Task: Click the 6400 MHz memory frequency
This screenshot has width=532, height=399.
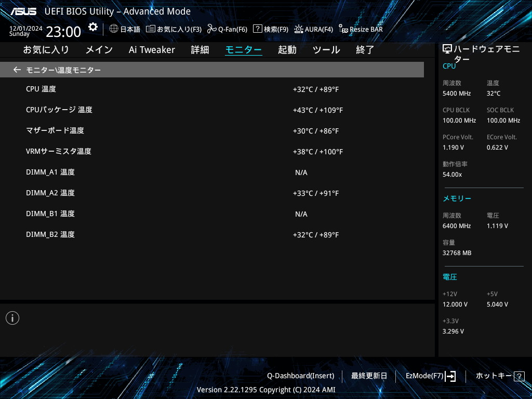Action: (x=457, y=226)
